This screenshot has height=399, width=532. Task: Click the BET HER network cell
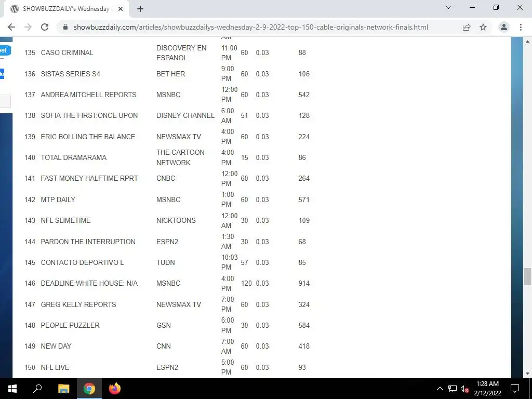[170, 74]
